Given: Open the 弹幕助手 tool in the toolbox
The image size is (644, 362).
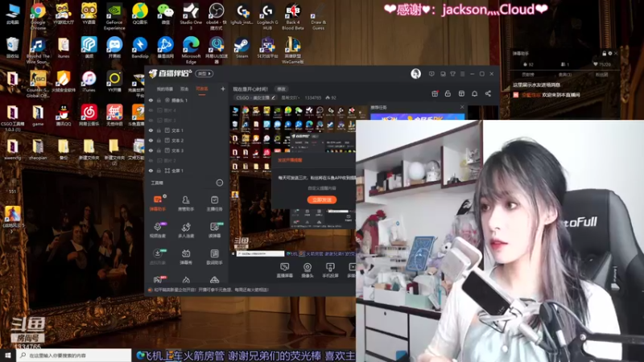Looking at the screenshot, I should point(158,203).
